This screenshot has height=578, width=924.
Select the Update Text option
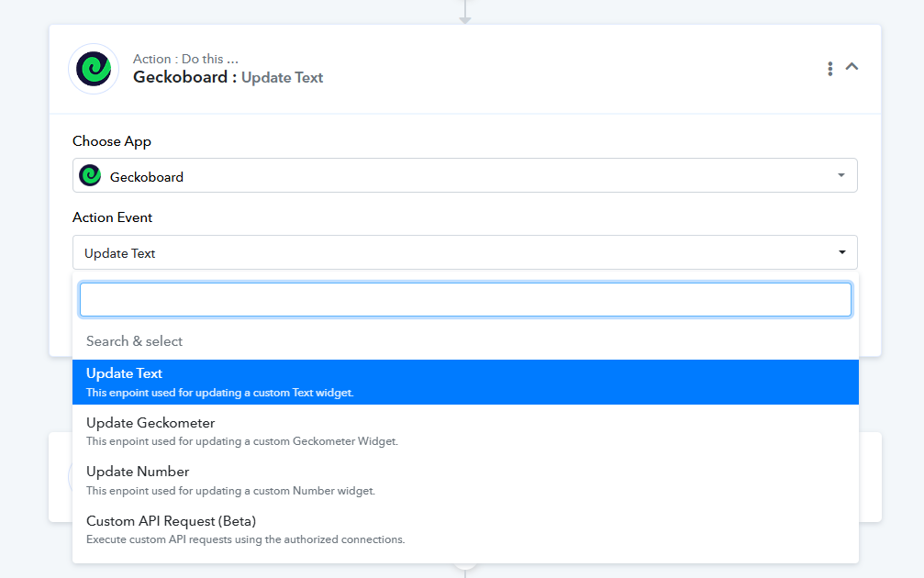pyautogui.click(x=465, y=383)
